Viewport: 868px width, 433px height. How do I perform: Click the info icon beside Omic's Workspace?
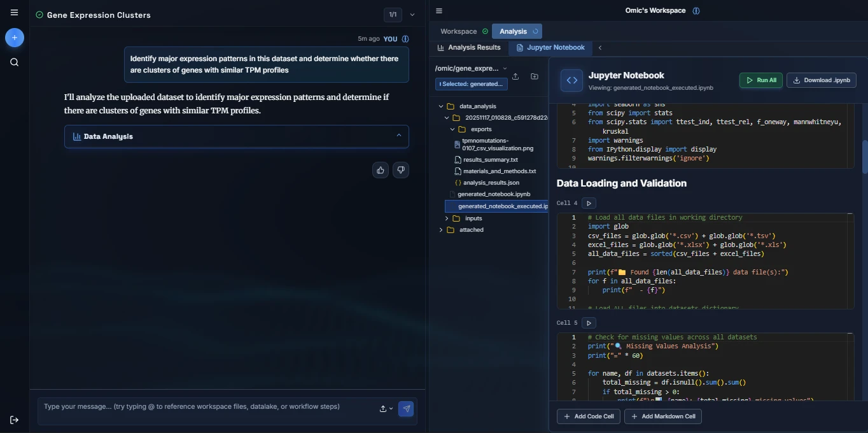tap(696, 11)
